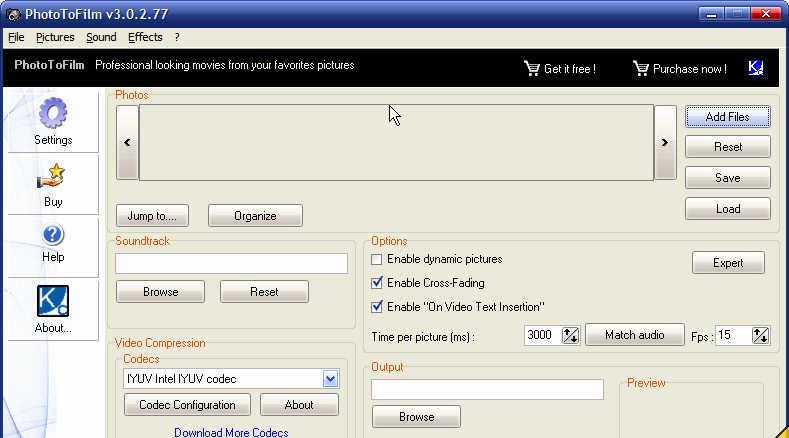789x438 pixels.
Task: Click the Get it free ! link
Action: (570, 69)
